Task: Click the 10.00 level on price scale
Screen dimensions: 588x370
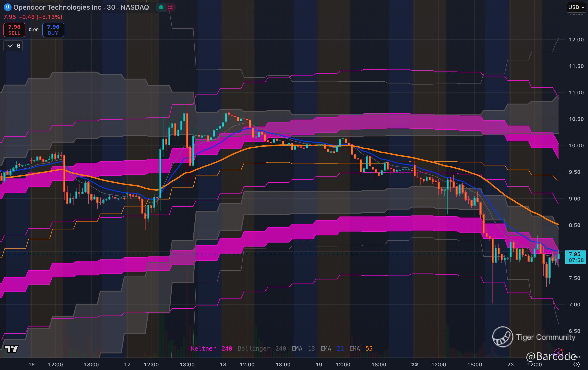Action: coord(576,146)
